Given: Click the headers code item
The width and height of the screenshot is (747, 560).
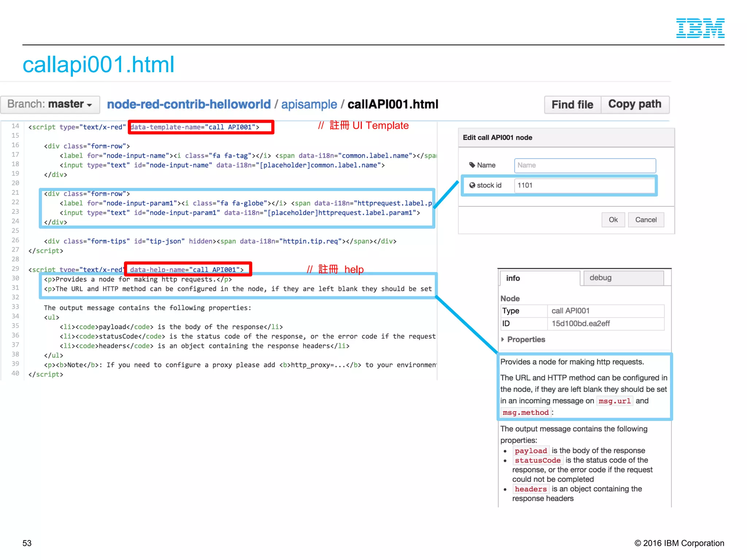Looking at the screenshot, I should point(531,489).
